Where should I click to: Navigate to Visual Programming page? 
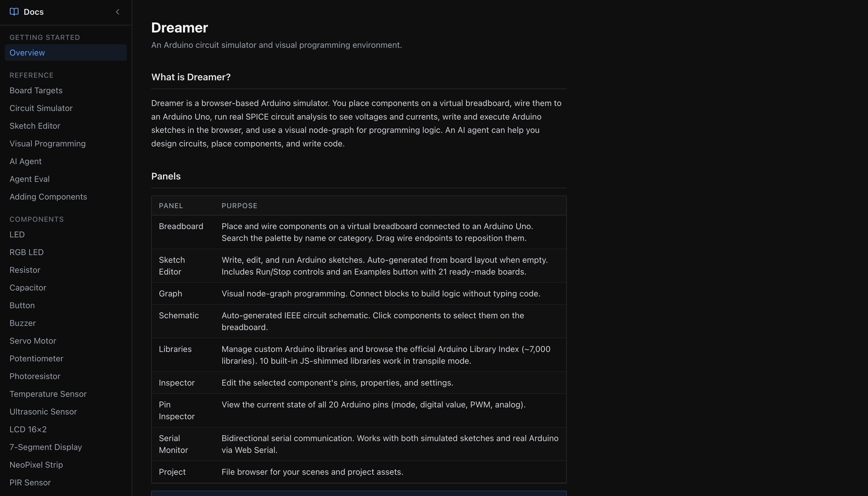pyautogui.click(x=48, y=144)
